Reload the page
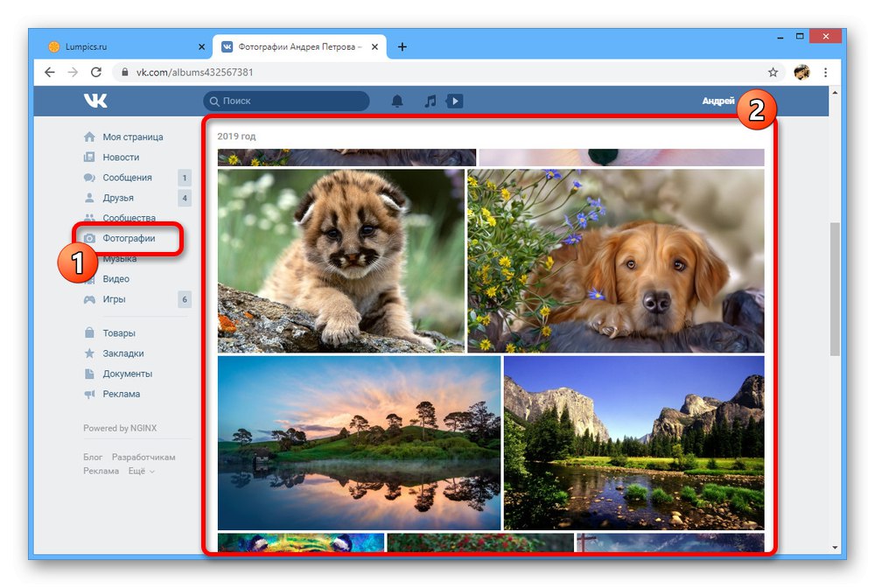Image resolution: width=875 pixels, height=588 pixels. [96, 72]
